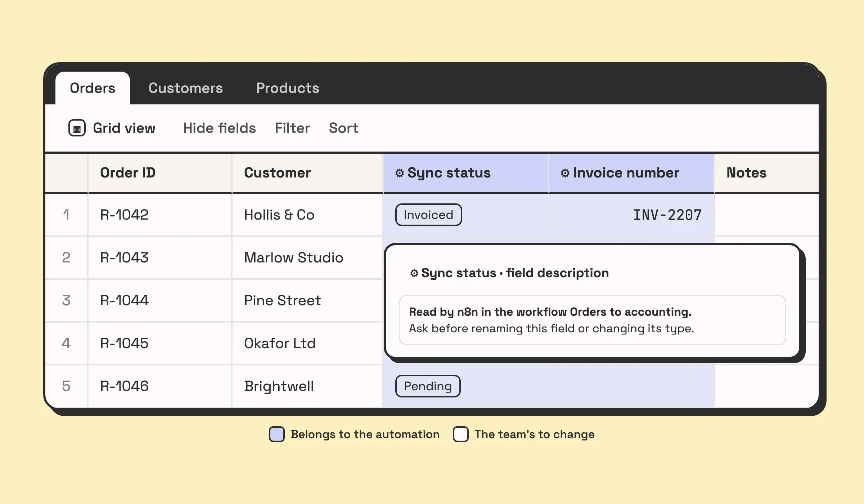
Task: Open the Grid view label
Action: (x=124, y=128)
